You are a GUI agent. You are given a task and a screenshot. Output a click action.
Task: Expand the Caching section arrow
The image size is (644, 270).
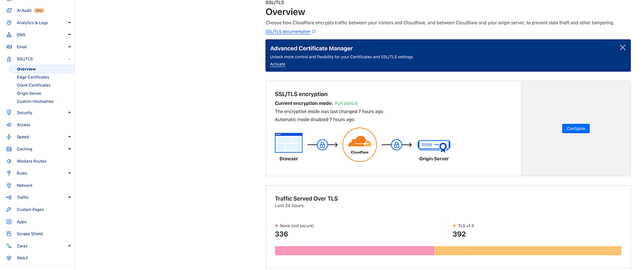tap(69, 149)
